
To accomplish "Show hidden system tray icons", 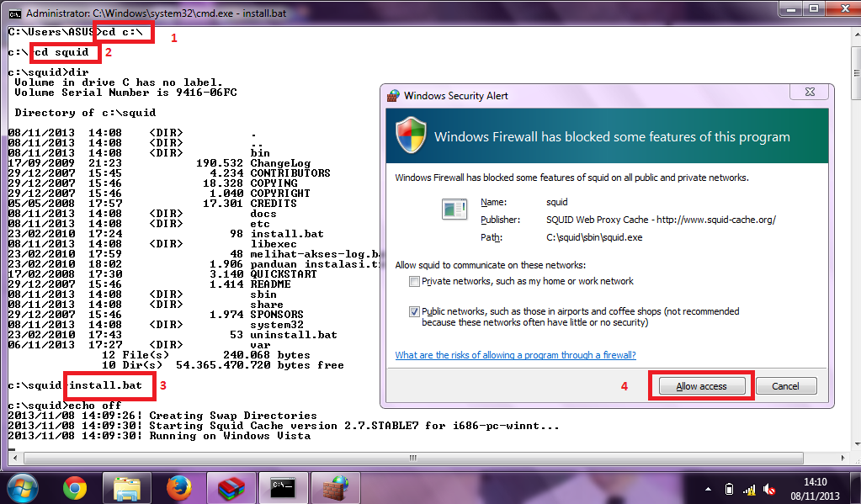I will pyautogui.click(x=709, y=489).
